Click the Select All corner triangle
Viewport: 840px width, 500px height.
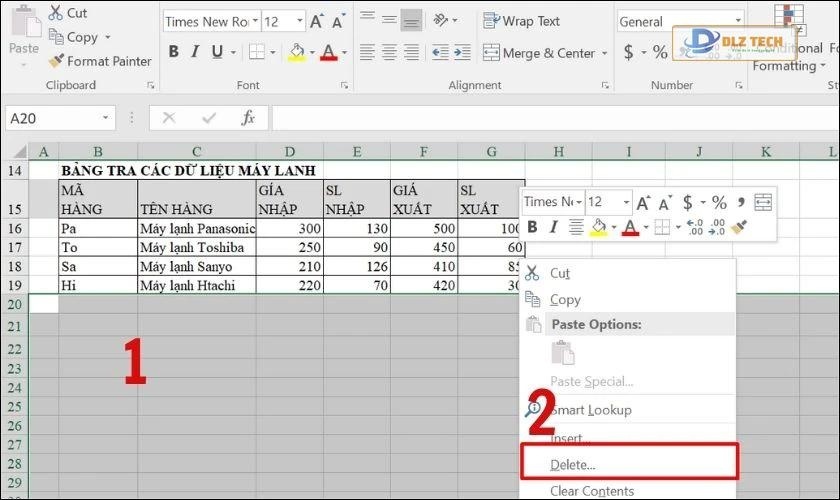tap(20, 152)
